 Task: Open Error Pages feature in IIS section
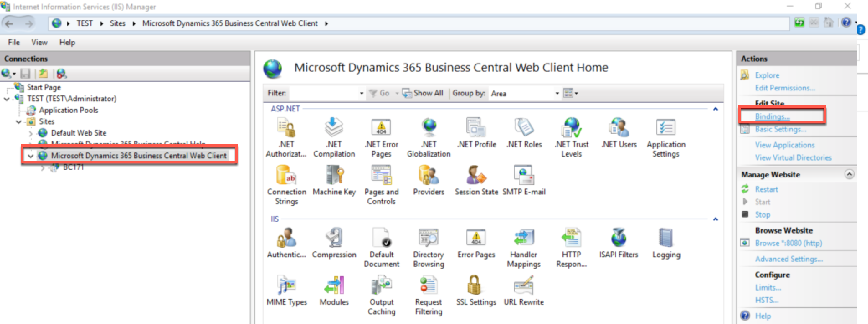click(476, 243)
